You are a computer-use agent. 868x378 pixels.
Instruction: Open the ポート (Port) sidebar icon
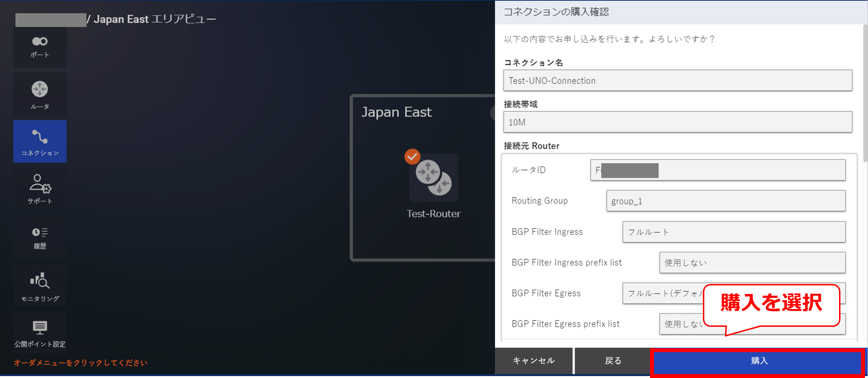point(40,46)
